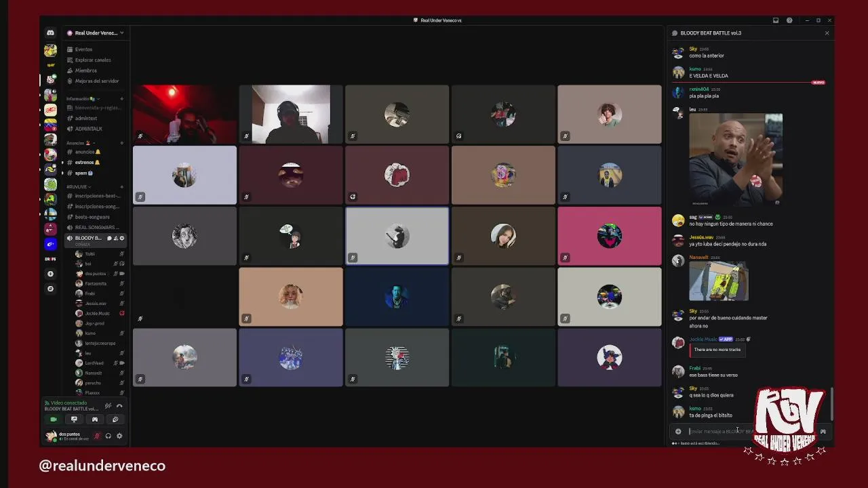Disconnect from voice with hang-up icon
868x488 pixels.
click(119, 406)
